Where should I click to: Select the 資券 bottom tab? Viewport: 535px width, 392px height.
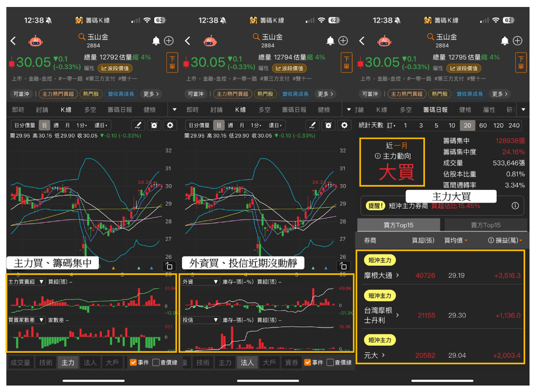[x=291, y=362]
